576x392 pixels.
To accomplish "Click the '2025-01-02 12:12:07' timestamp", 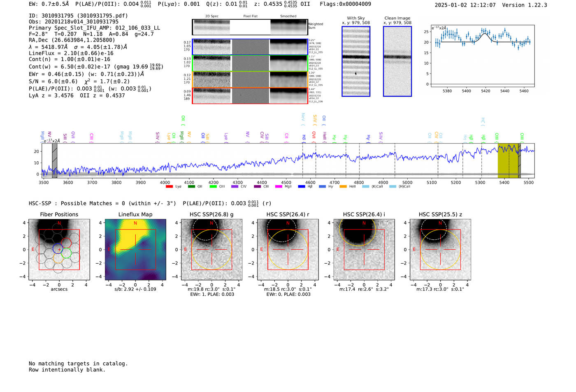I will pos(465,5).
